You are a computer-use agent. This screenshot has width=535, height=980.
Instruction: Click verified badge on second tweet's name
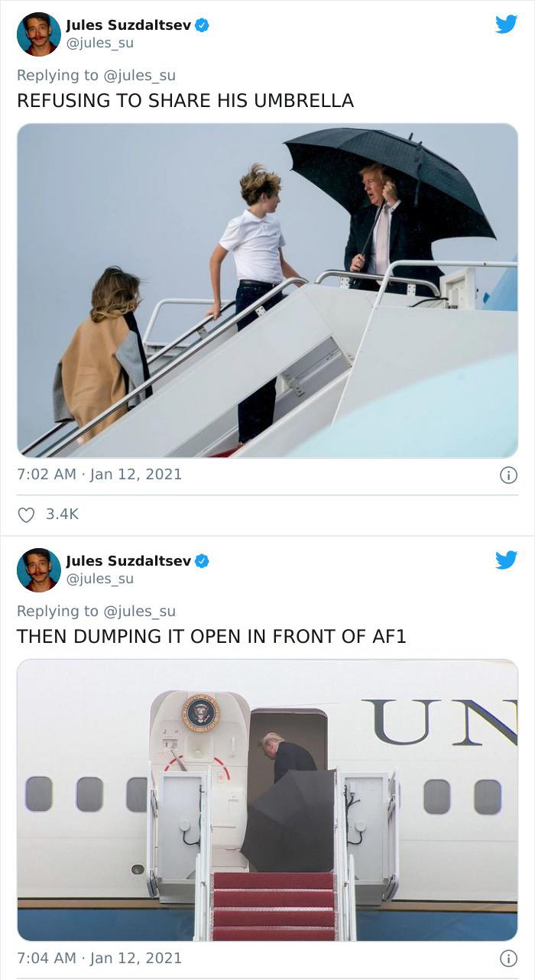pyautogui.click(x=202, y=561)
